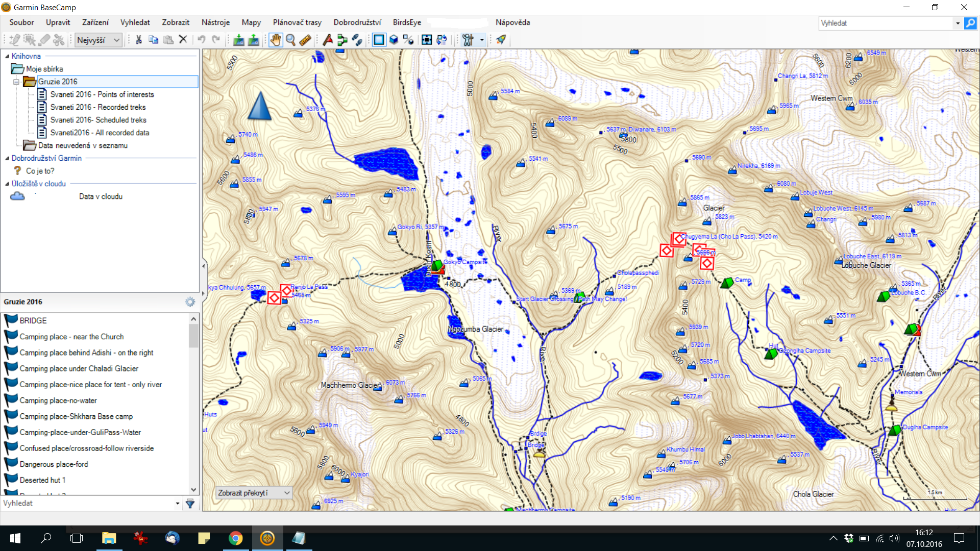This screenshot has width=980, height=551.
Task: Click the pencil insert tool icon
Action: pyautogui.click(x=15, y=40)
